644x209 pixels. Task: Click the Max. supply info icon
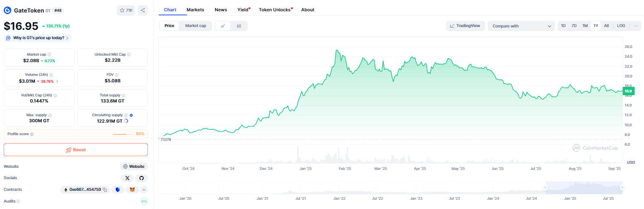(50, 115)
